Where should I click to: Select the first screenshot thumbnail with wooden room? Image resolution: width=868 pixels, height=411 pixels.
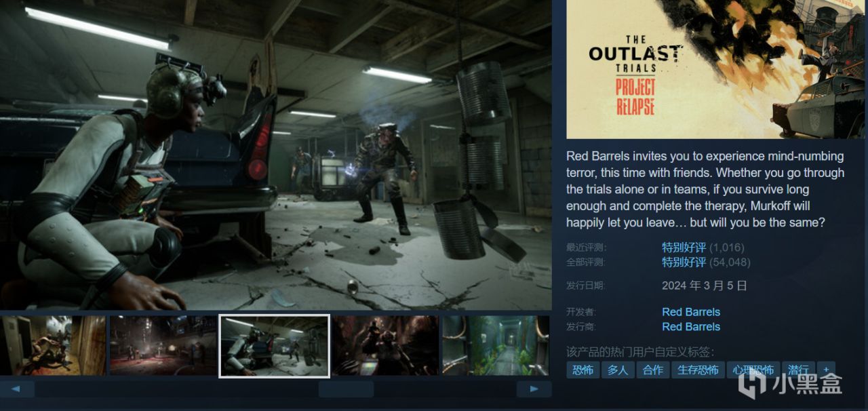coord(53,345)
